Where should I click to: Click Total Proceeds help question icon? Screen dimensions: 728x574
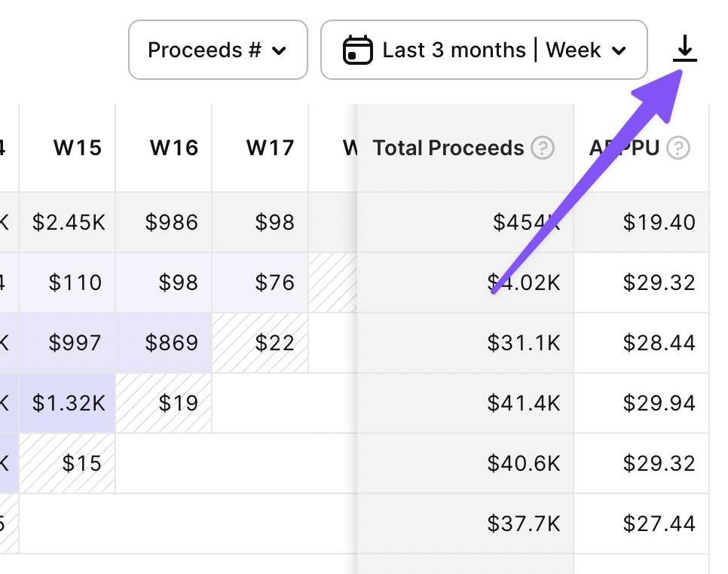pos(543,148)
